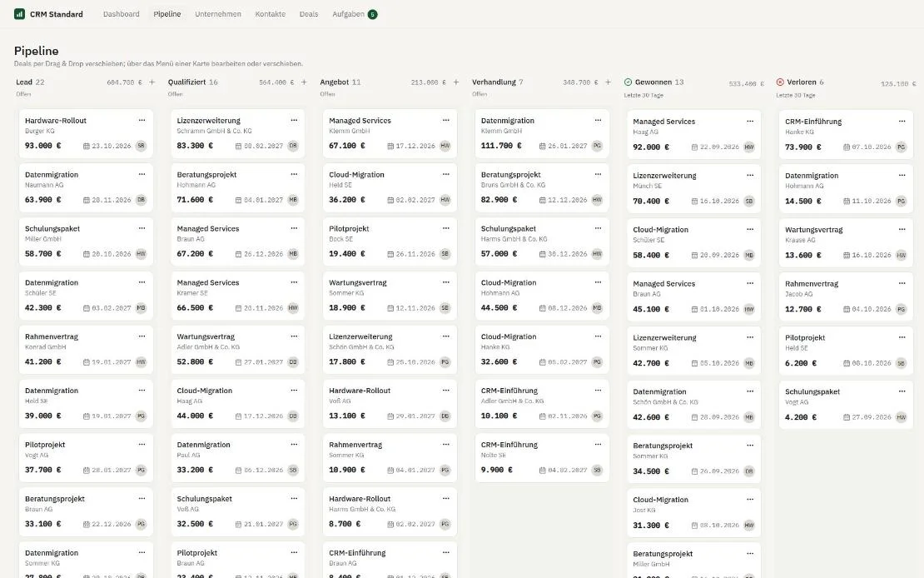924x578 pixels.
Task: Add a deal to the Angebot column
Action: pos(456,82)
